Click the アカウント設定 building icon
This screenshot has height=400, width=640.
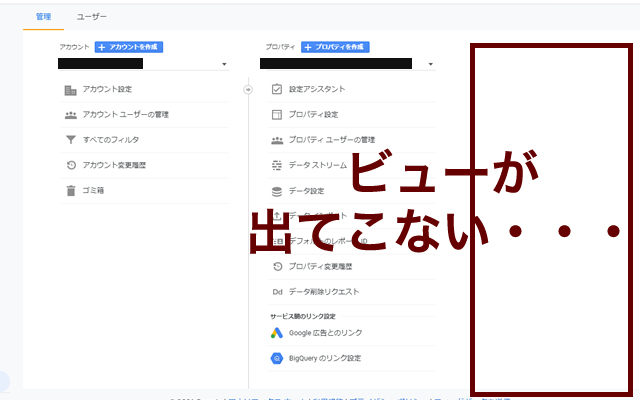(70, 90)
